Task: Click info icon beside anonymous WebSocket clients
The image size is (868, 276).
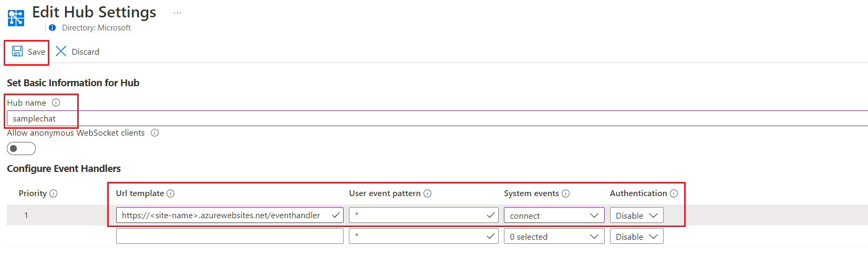Action: click(x=155, y=133)
